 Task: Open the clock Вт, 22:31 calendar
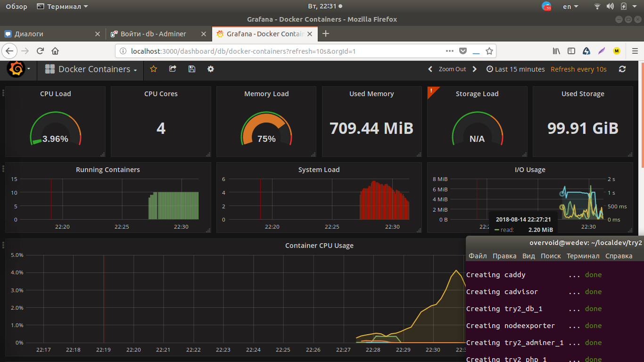pyautogui.click(x=325, y=7)
